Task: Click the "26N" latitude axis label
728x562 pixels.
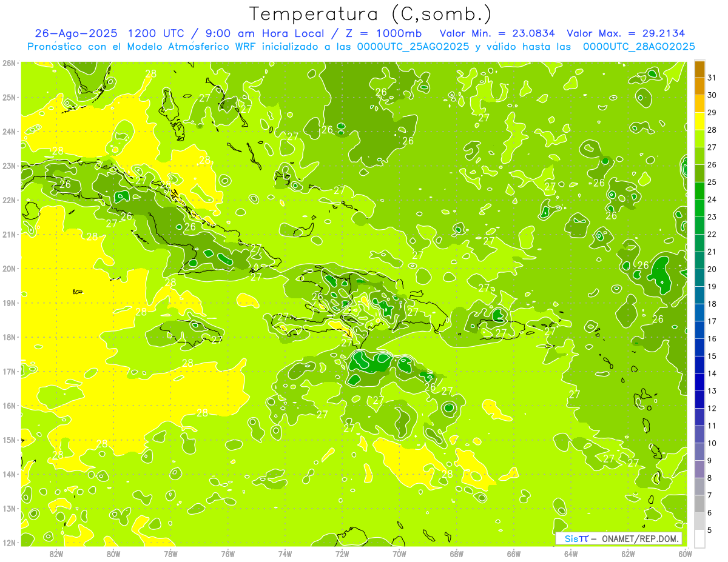Action: [x=9, y=63]
